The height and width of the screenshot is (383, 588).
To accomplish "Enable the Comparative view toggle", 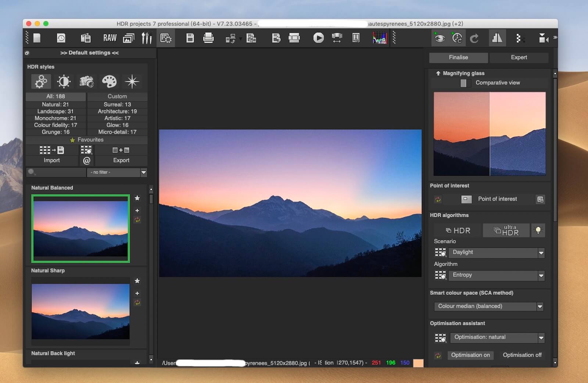I will pos(464,83).
